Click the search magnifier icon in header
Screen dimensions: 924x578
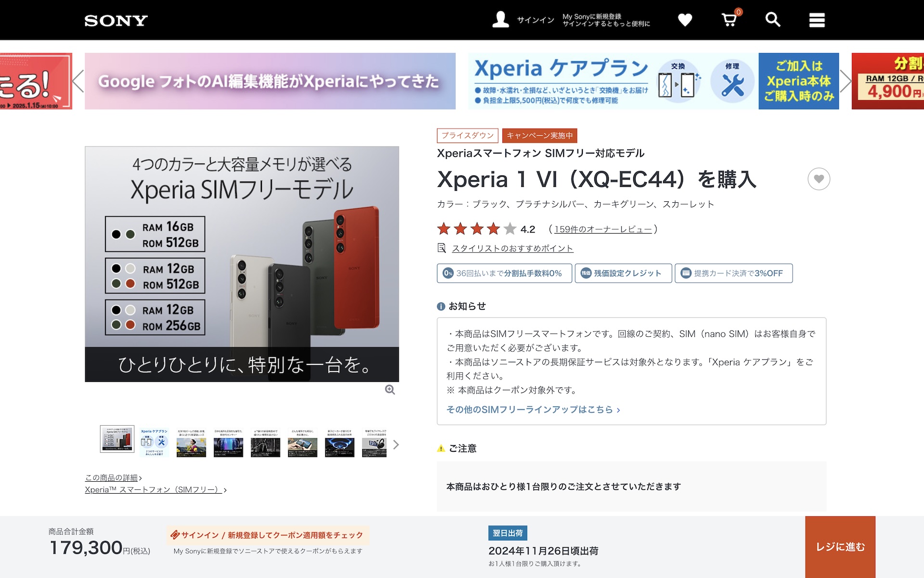tap(772, 20)
